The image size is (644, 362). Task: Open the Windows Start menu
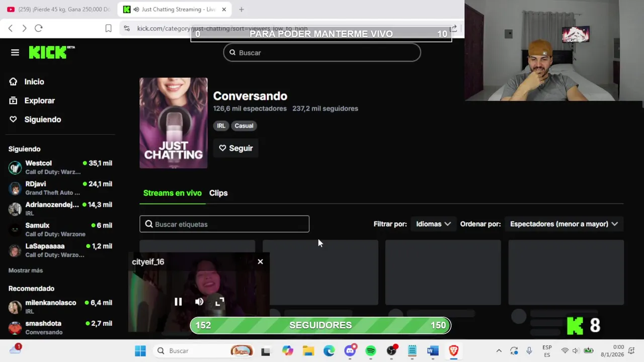click(140, 351)
